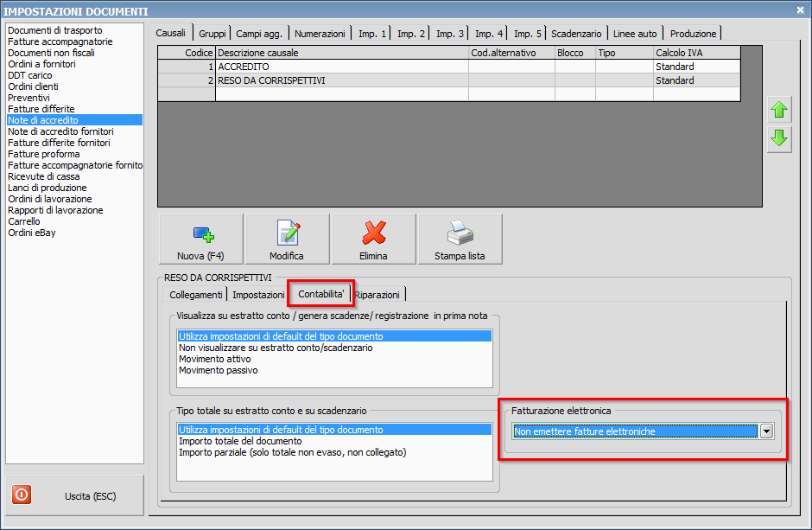Choose Preventivi from the document types
Image resolution: width=812 pixels, height=530 pixels.
(29, 98)
